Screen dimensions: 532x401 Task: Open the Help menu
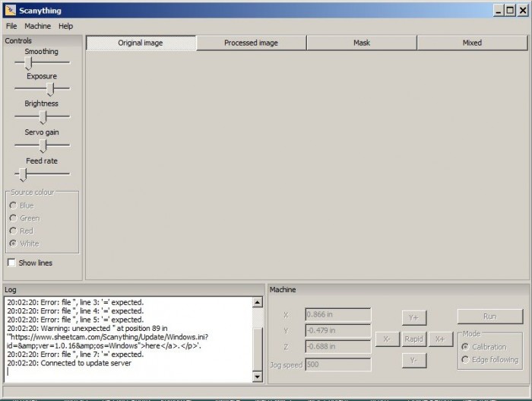pyautogui.click(x=66, y=26)
